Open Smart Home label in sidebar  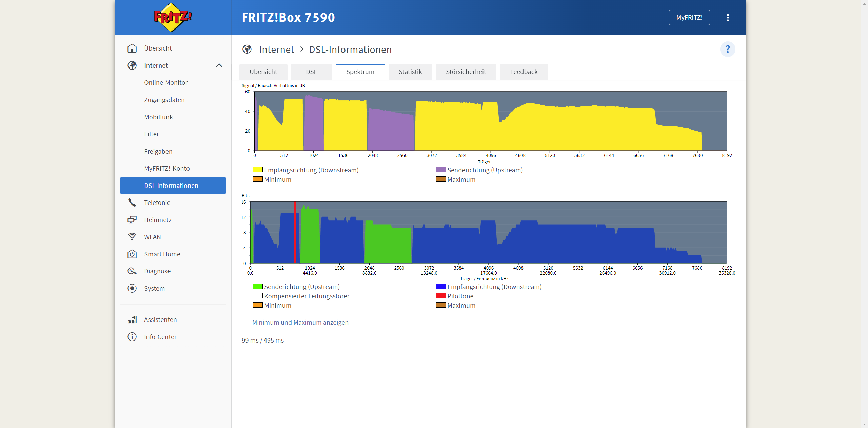[x=162, y=254]
